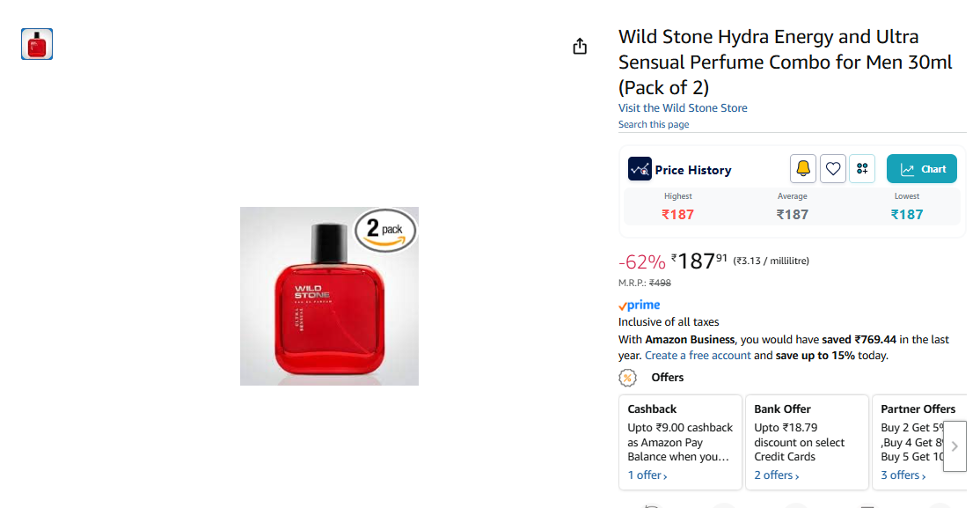Screen dimensions: 980x508
Task: Click the Offers percent badge icon
Action: point(627,378)
